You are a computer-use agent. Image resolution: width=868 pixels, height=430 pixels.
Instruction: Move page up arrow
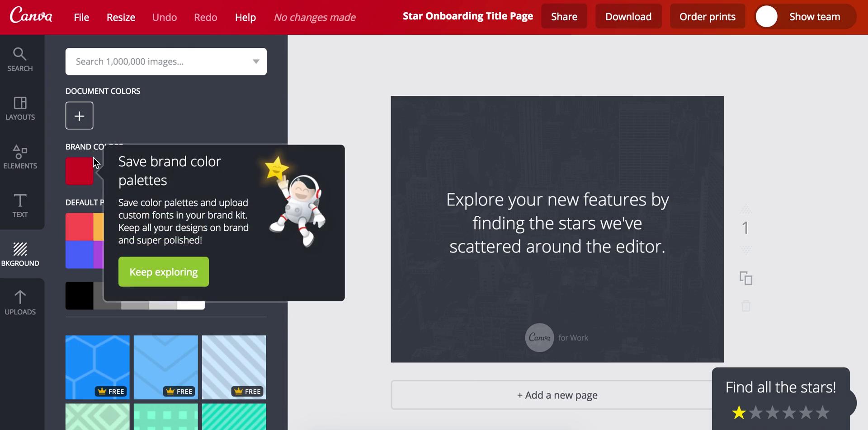point(746,209)
